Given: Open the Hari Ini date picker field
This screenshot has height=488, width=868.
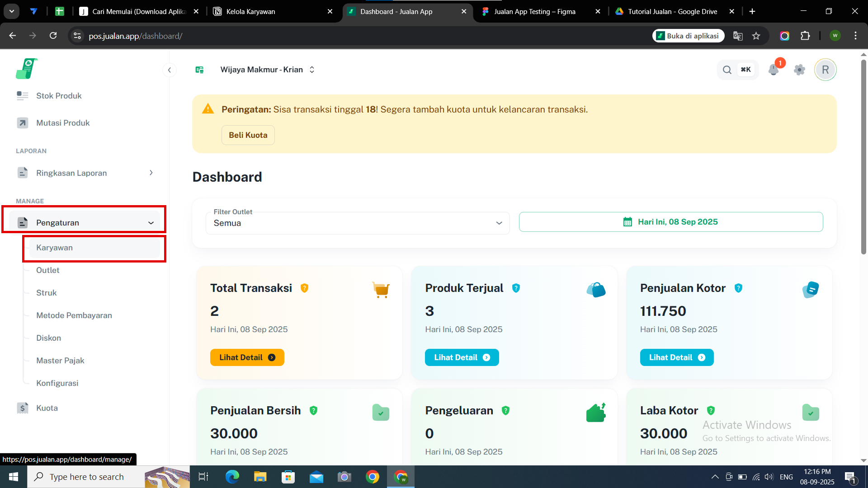Looking at the screenshot, I should (x=670, y=222).
